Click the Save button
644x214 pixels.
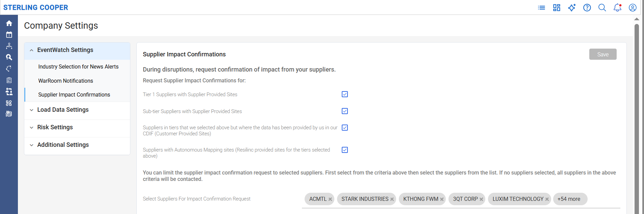[x=603, y=54]
